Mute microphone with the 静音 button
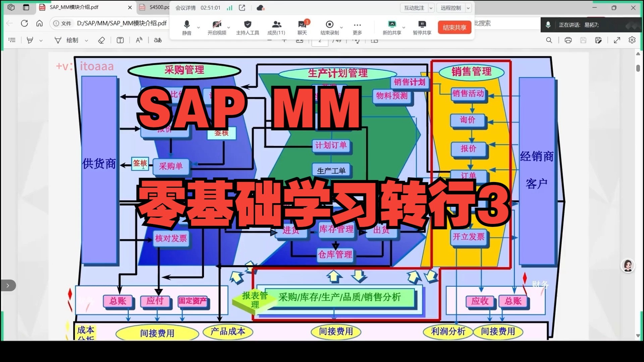 pyautogui.click(x=187, y=27)
